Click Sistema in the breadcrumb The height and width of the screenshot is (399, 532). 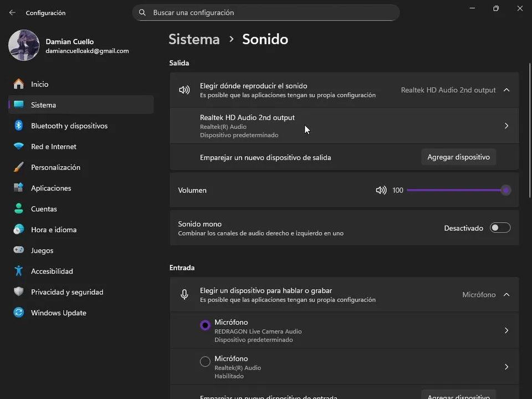coord(194,39)
